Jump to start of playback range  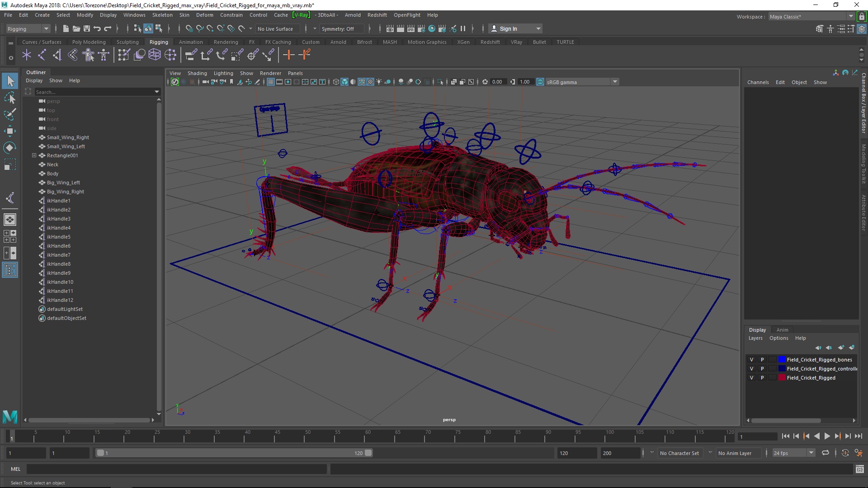pyautogui.click(x=785, y=436)
